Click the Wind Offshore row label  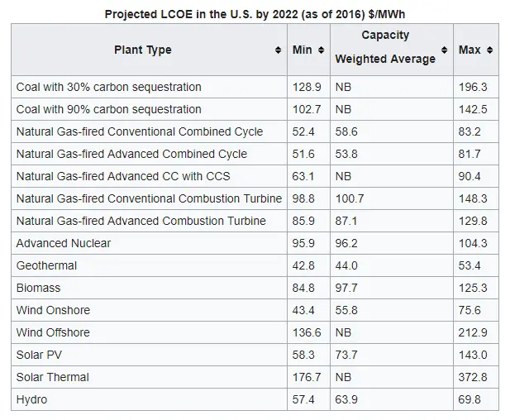(x=53, y=332)
